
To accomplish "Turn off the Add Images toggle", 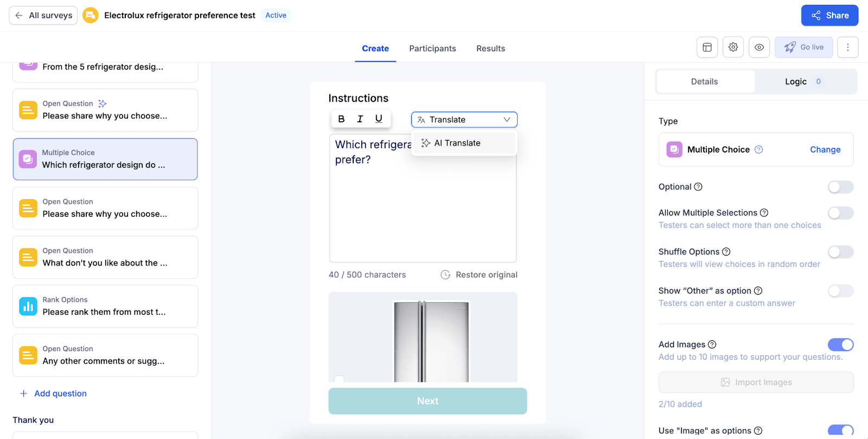I will pyautogui.click(x=840, y=345).
